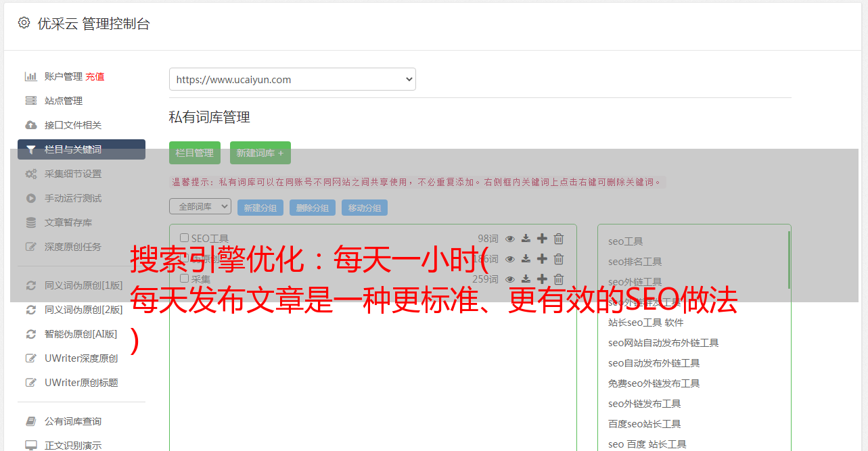Select the seo排名工具 keyword
This screenshot has height=451, width=868.
(635, 262)
